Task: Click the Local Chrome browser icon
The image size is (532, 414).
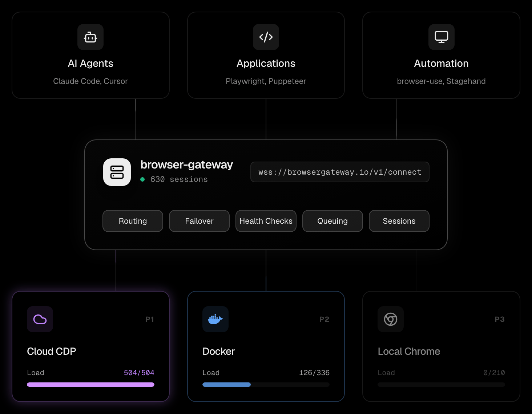Action: pyautogui.click(x=391, y=319)
